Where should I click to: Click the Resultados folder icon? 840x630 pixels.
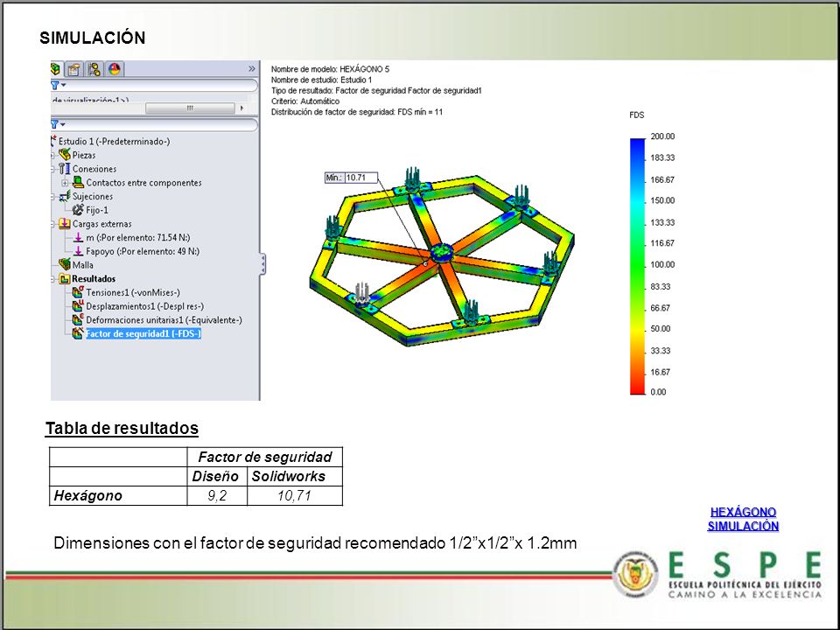(65, 278)
